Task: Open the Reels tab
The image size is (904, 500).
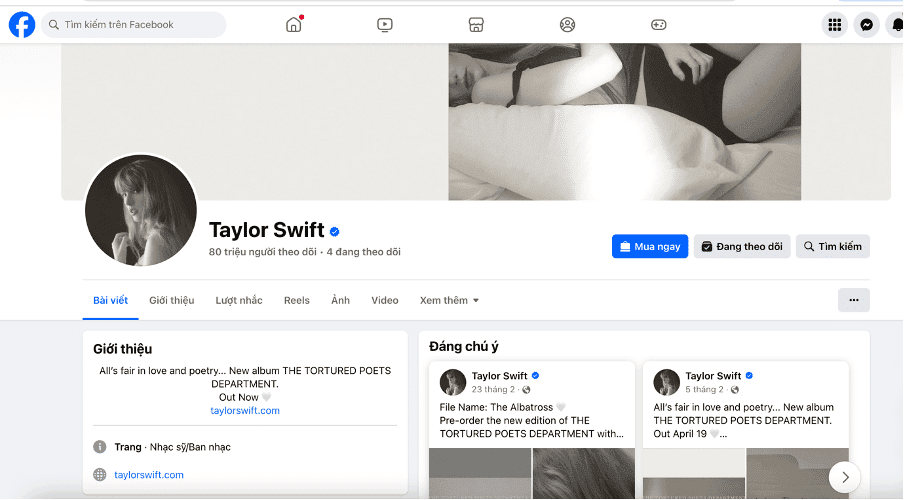Action: pos(297,300)
